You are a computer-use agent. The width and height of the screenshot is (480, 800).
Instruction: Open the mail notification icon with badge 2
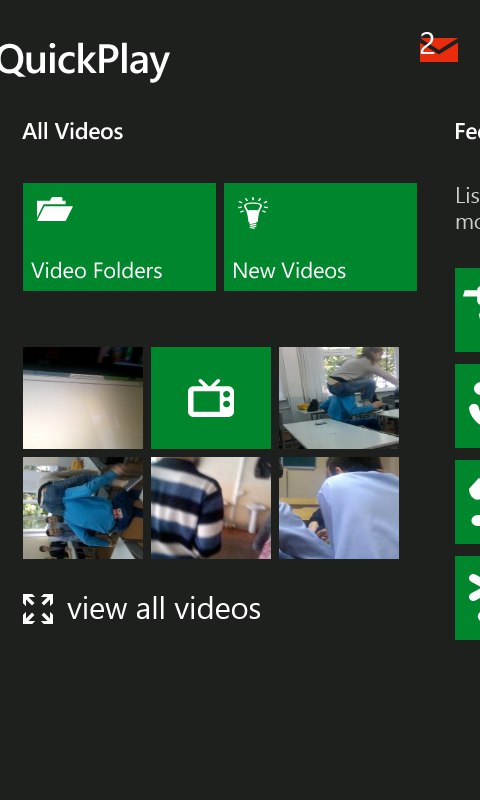point(439,48)
